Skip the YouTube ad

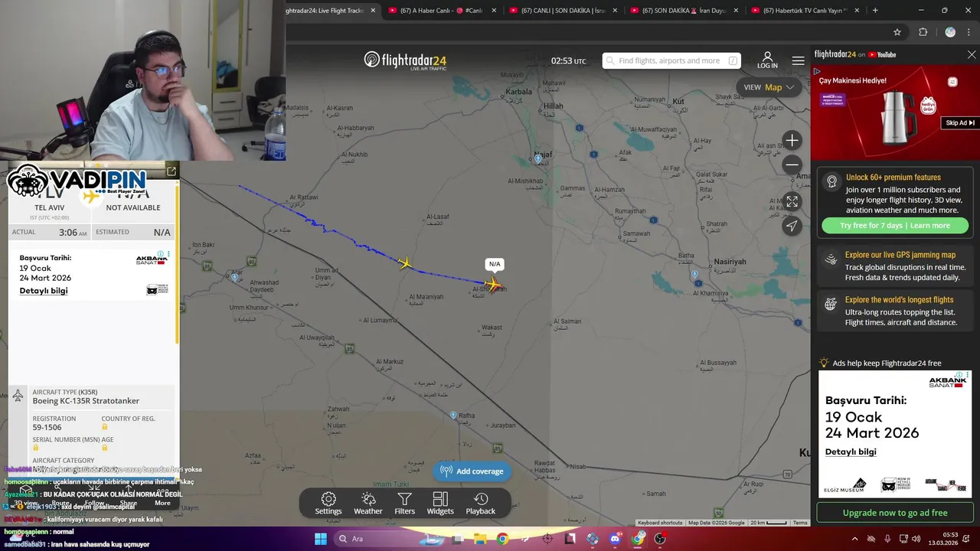click(x=960, y=122)
